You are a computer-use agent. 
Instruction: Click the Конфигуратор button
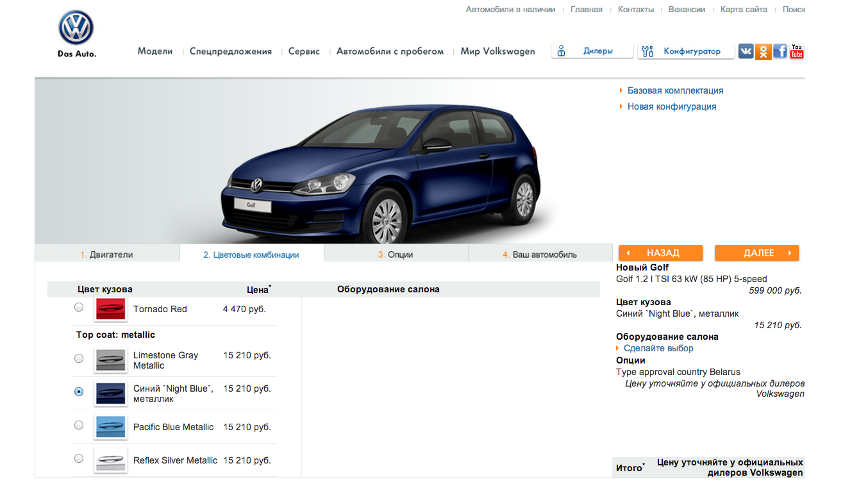click(x=686, y=51)
